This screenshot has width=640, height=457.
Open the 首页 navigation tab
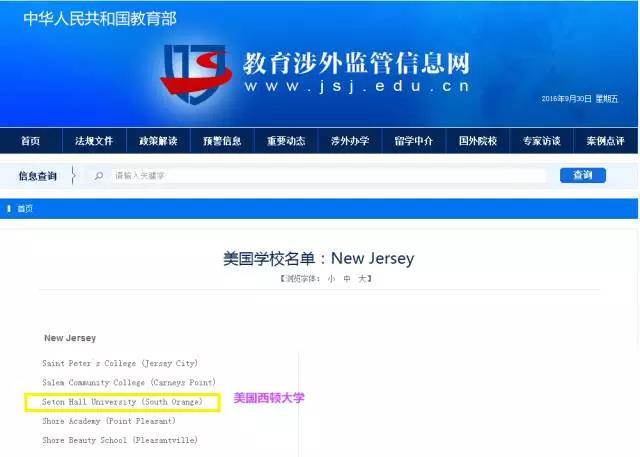[x=31, y=141]
